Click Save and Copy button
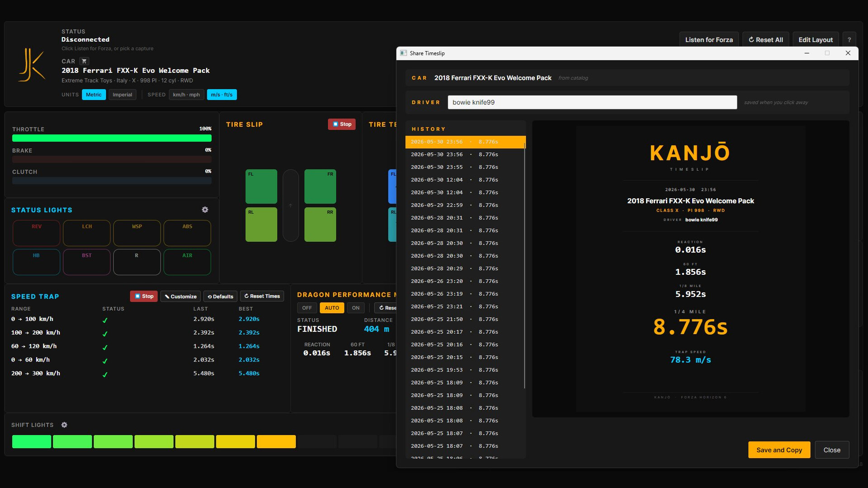Screen dimensions: 868x488 779,450
